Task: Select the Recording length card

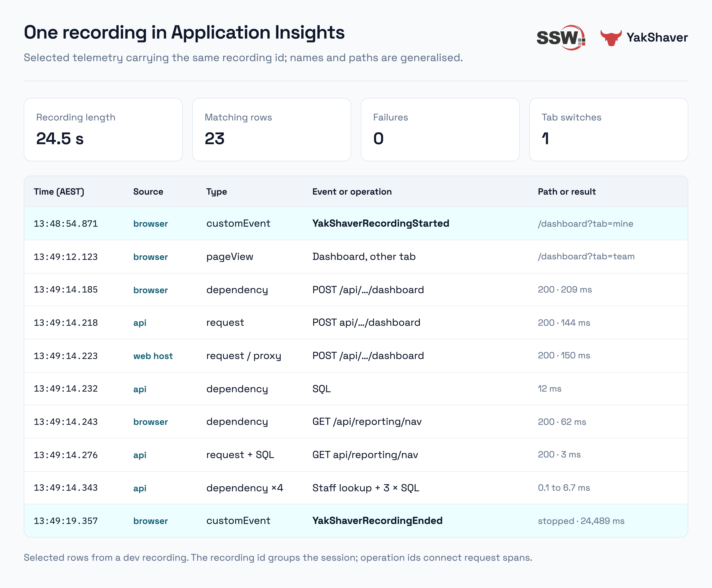Action: pos(103,130)
